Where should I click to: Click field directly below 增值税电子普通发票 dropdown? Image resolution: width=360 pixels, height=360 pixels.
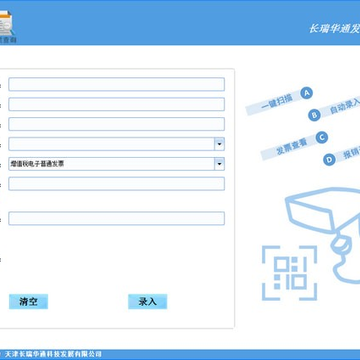(116, 184)
